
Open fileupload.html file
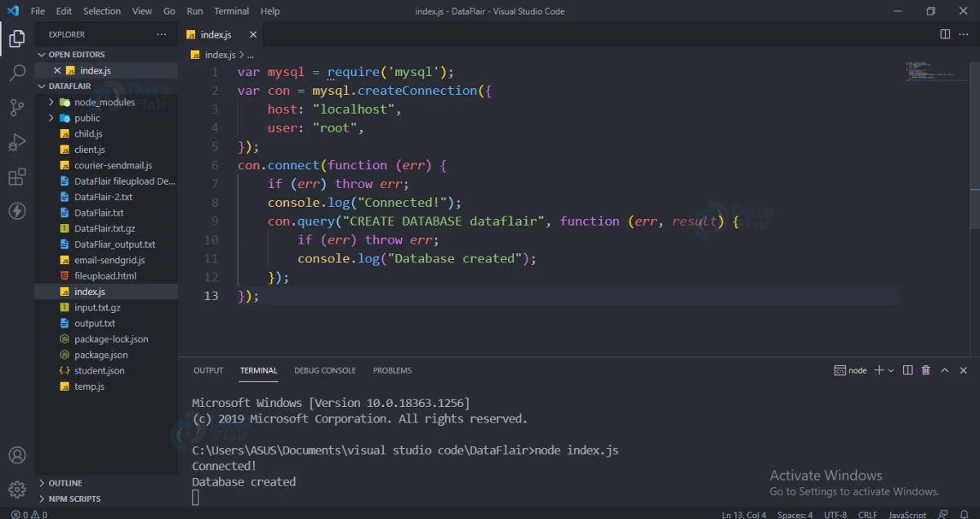coord(106,275)
